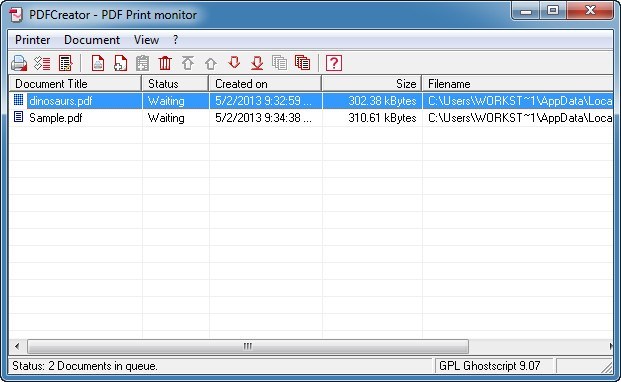Click the horizontal scrollbar thumb
The width and height of the screenshot is (621, 382).
point(248,346)
